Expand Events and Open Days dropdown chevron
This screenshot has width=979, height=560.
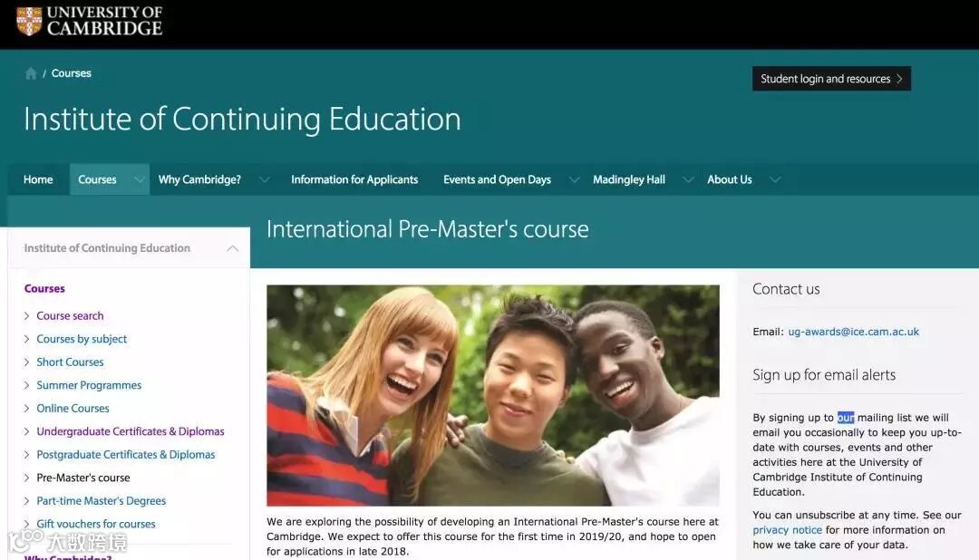(x=575, y=179)
